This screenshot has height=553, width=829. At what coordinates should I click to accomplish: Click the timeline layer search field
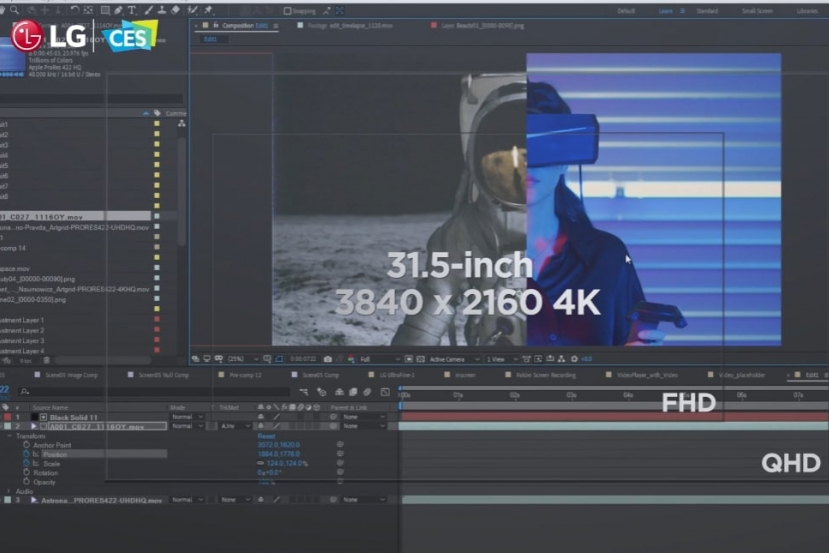(x=156, y=392)
